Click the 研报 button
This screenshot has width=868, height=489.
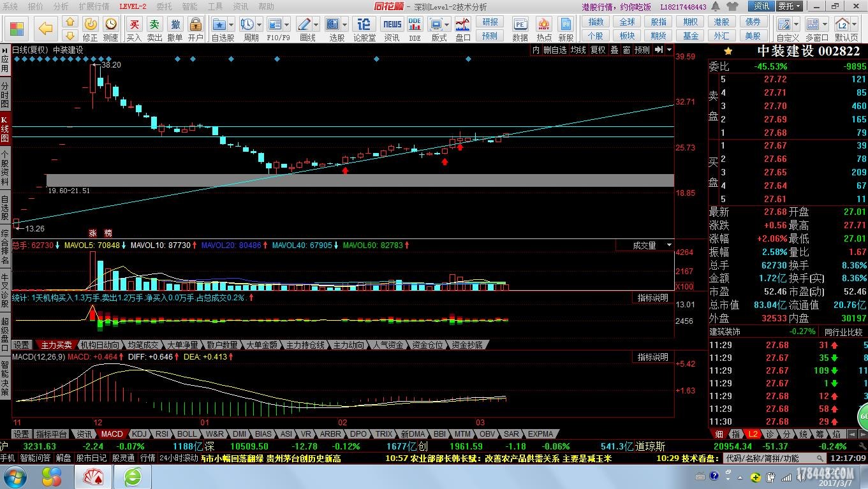[x=490, y=22]
